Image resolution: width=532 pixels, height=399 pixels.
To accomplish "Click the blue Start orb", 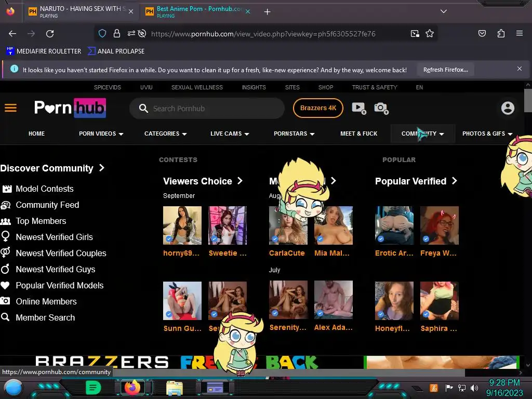I will tap(14, 388).
